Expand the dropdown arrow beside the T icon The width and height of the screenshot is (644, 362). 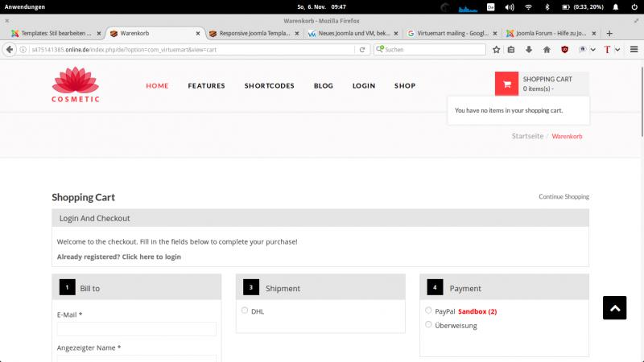619,50
